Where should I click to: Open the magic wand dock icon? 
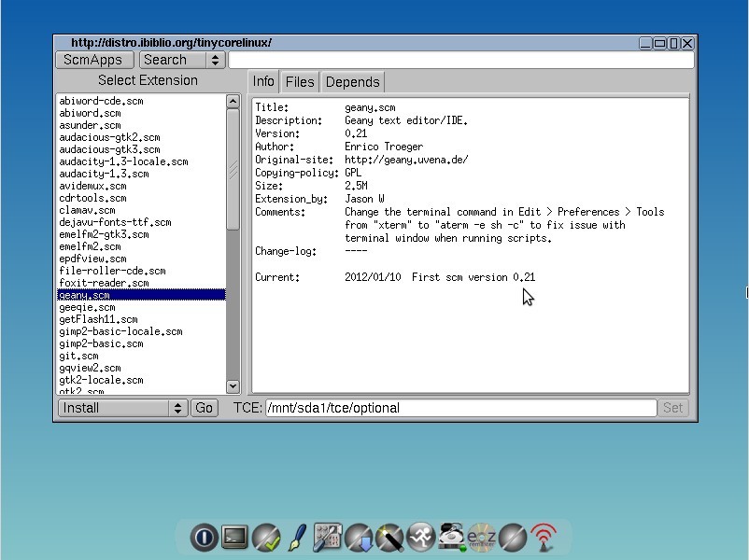389,537
